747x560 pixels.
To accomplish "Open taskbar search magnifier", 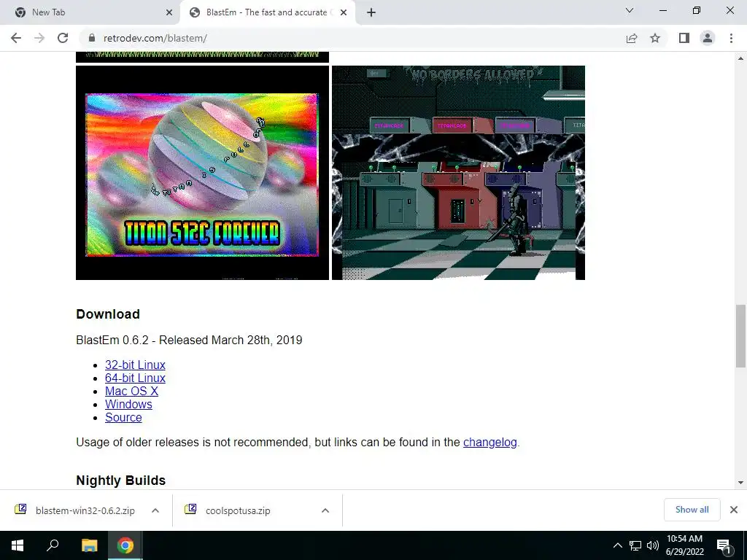I will [x=53, y=545].
